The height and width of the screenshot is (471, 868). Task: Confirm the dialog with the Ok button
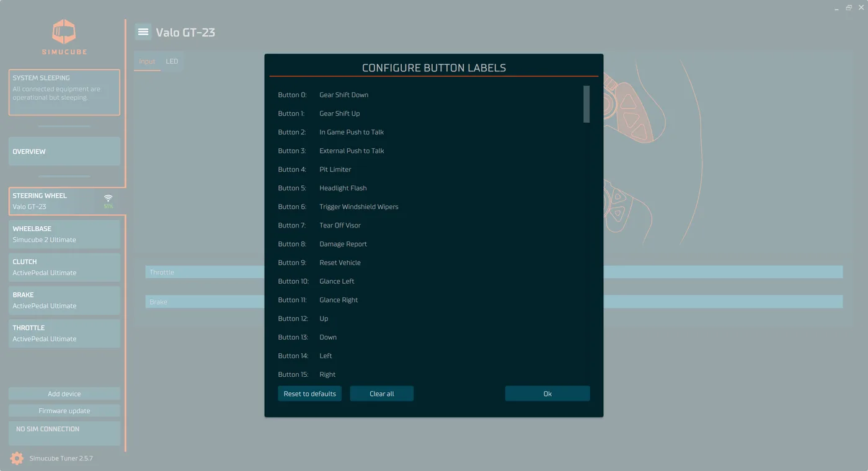547,394
